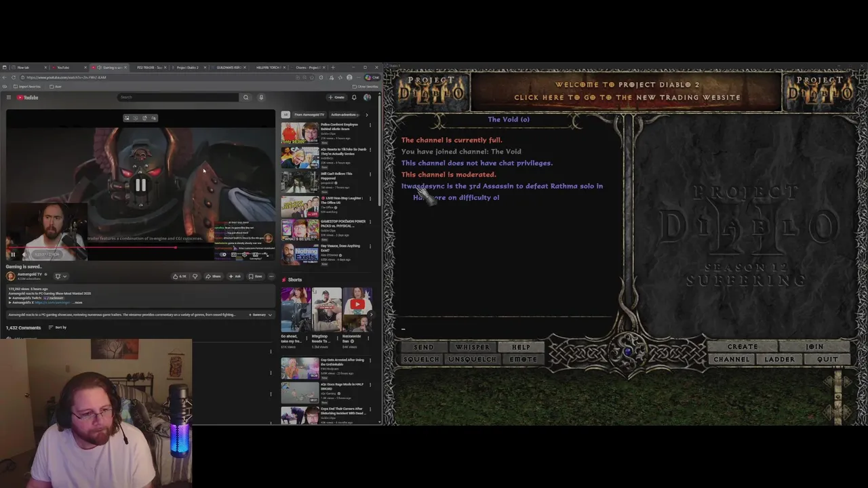Viewport: 868px width, 488px height.
Task: Expand the AI Summary chevron
Action: (x=270, y=314)
